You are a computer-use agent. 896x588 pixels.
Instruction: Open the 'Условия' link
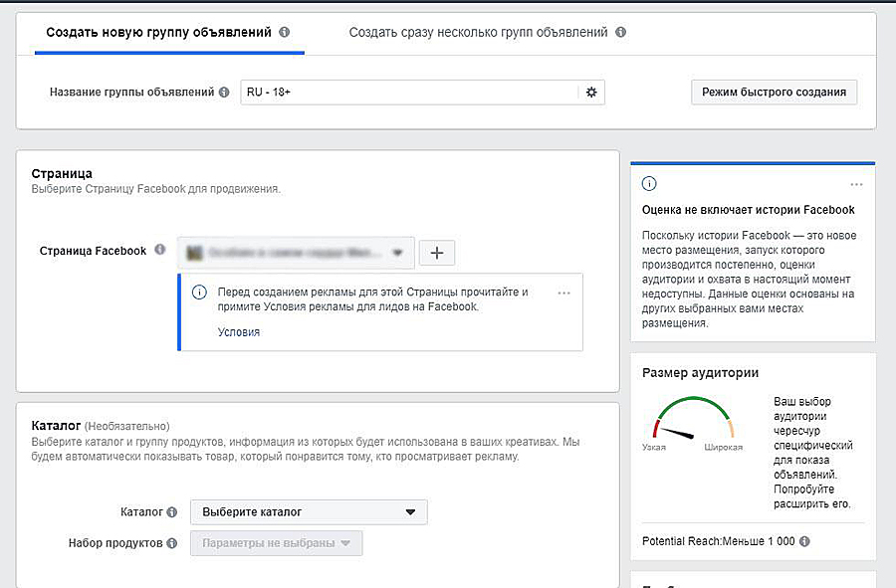[x=239, y=332]
